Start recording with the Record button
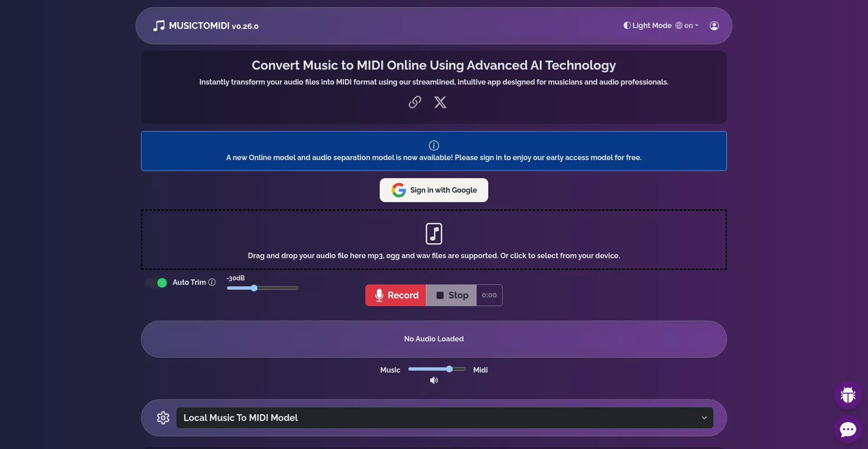The image size is (868, 449). point(396,295)
